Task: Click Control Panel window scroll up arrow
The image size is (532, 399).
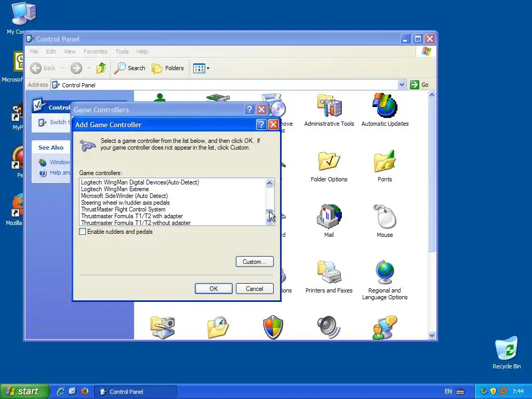Action: pos(432,95)
